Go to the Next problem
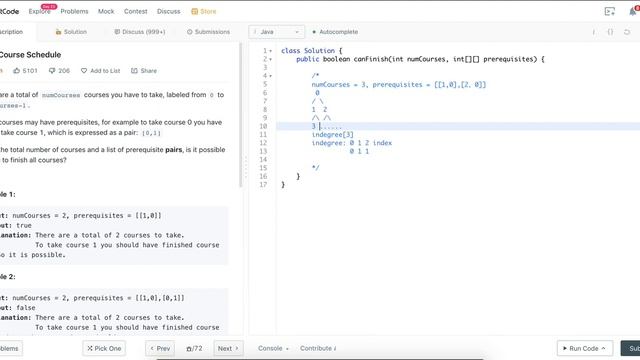 pyautogui.click(x=228, y=348)
